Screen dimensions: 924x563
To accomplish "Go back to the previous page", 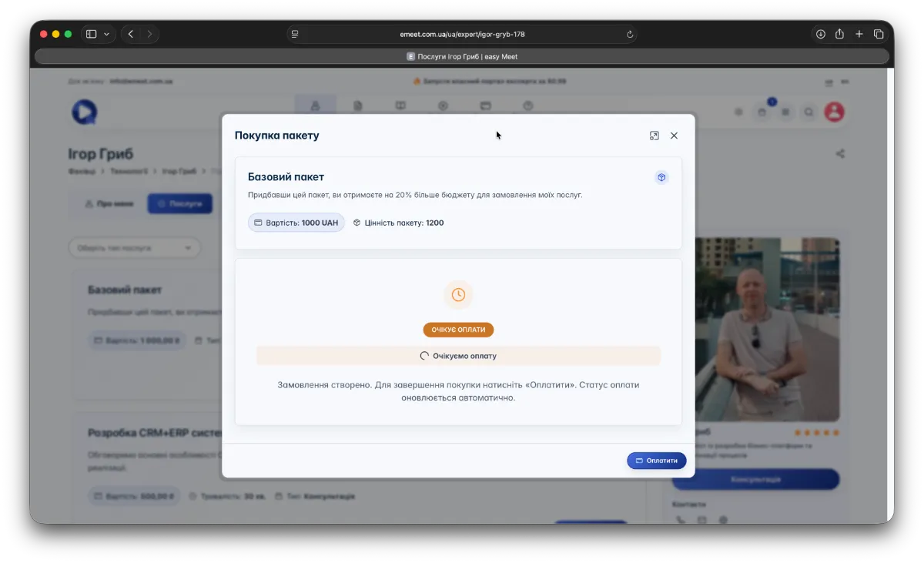I will [131, 34].
